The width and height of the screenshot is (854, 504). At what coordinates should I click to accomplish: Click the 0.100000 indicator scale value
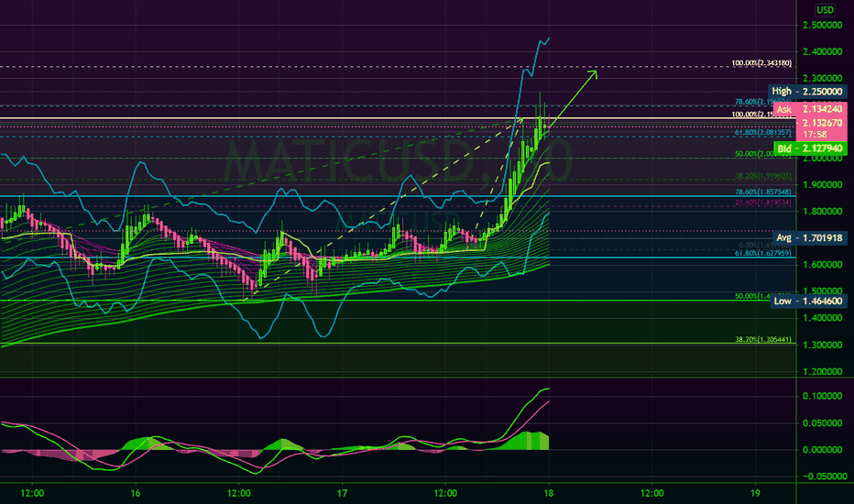click(x=823, y=396)
